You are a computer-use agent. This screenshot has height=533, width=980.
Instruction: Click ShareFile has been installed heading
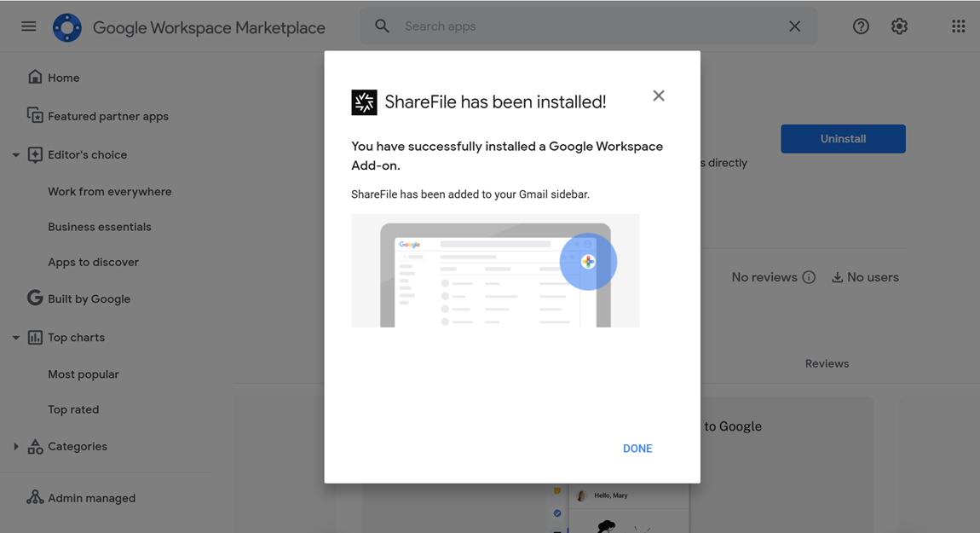pos(495,102)
